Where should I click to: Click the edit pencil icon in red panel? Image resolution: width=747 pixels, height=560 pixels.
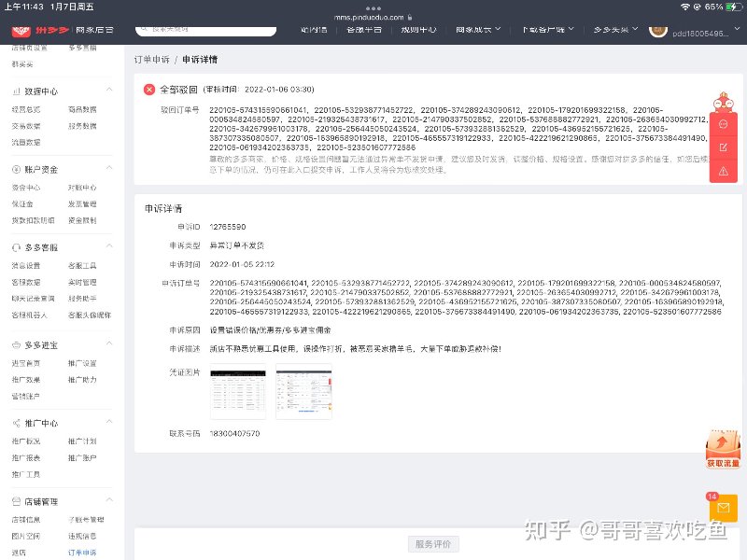click(x=723, y=147)
